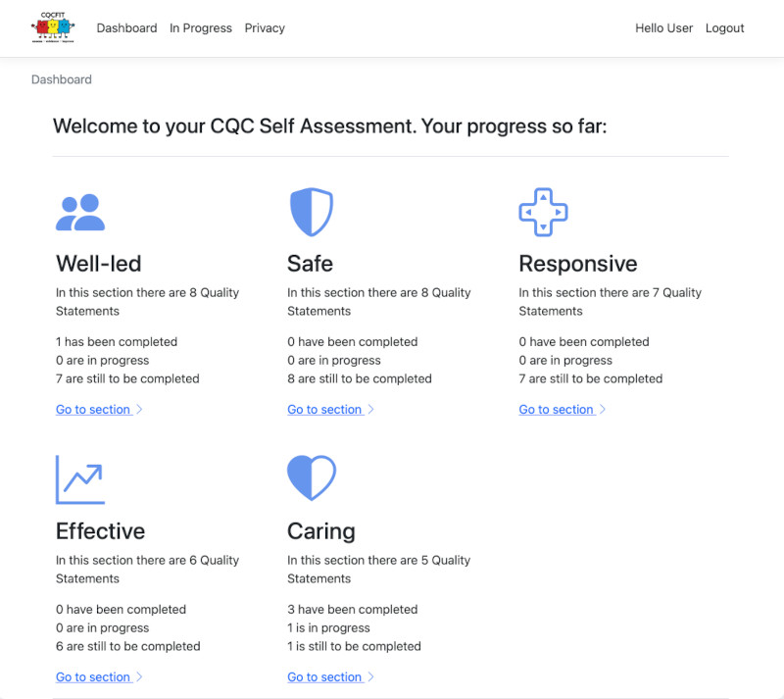The height and width of the screenshot is (699, 784).
Task: Open the In Progress nav item
Action: point(201,28)
